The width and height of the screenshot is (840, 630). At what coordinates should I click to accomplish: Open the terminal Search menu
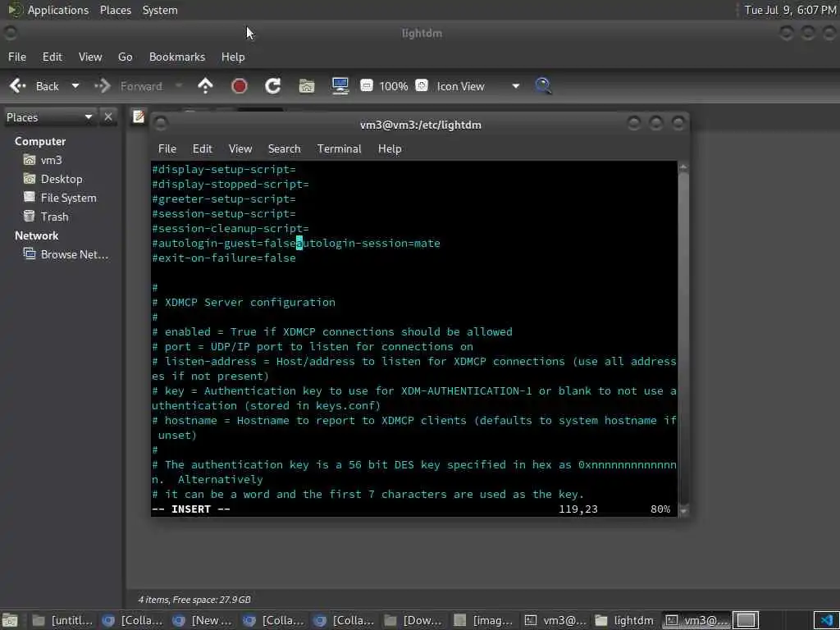tap(284, 149)
